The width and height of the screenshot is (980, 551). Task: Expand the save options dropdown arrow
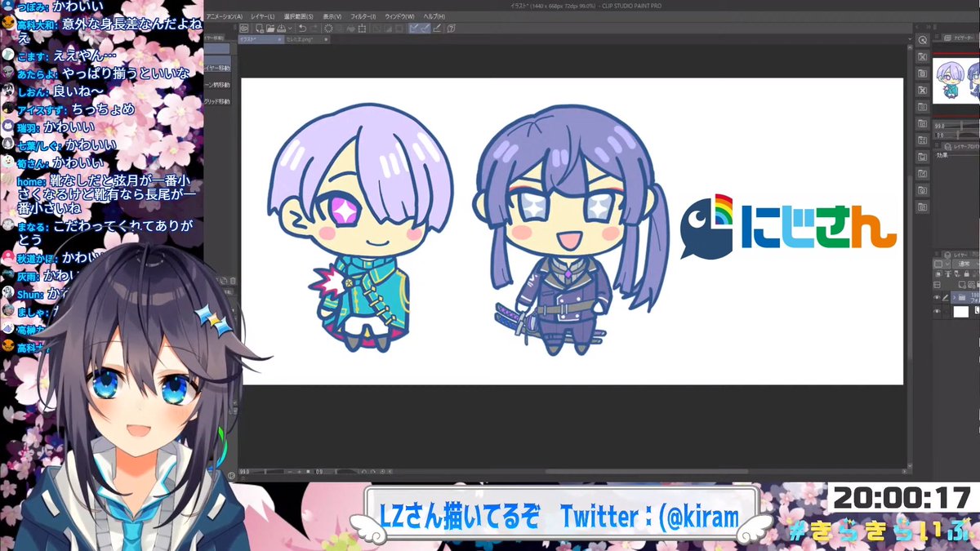coord(290,28)
